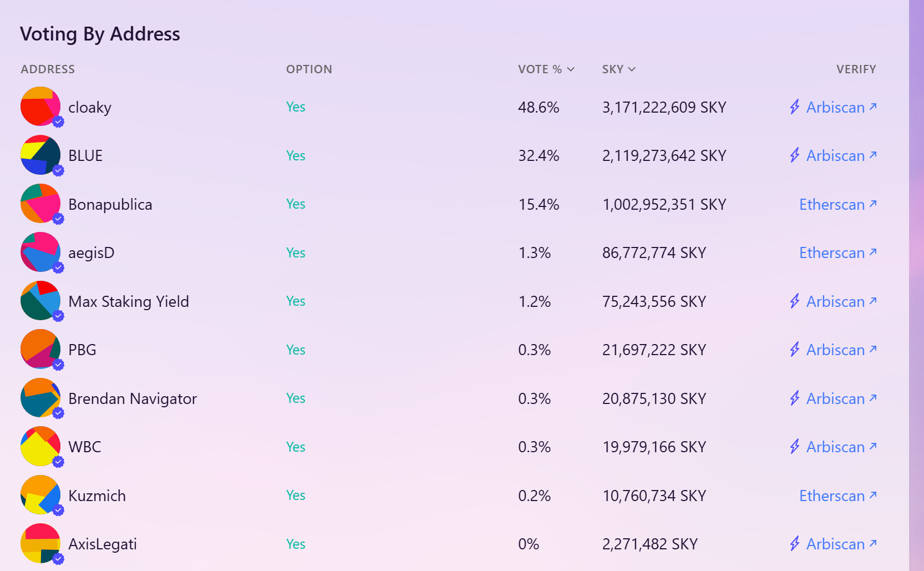Click the lightning bolt icon in WBC's row
Viewport: 924px width, 571px height.
795,446
